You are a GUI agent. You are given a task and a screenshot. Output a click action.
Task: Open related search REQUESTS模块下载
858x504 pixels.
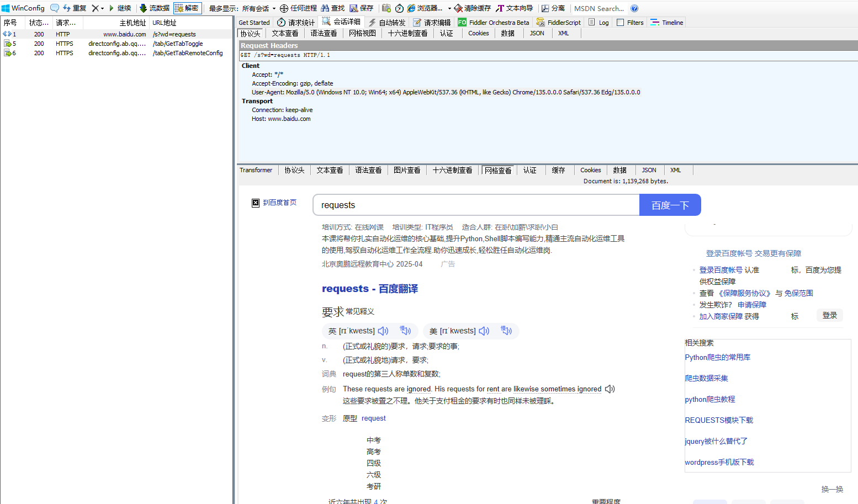[x=719, y=420]
